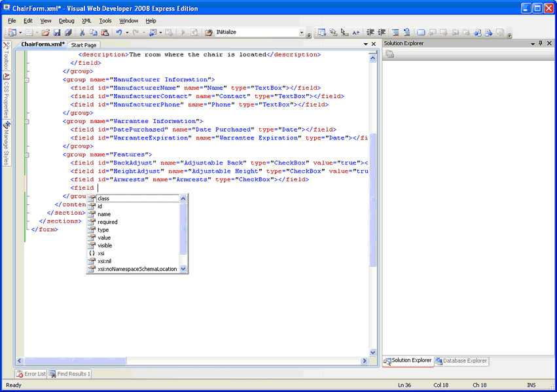Open Solution Explorer window position dropdown
The height and width of the screenshot is (392, 557).
pyautogui.click(x=533, y=44)
